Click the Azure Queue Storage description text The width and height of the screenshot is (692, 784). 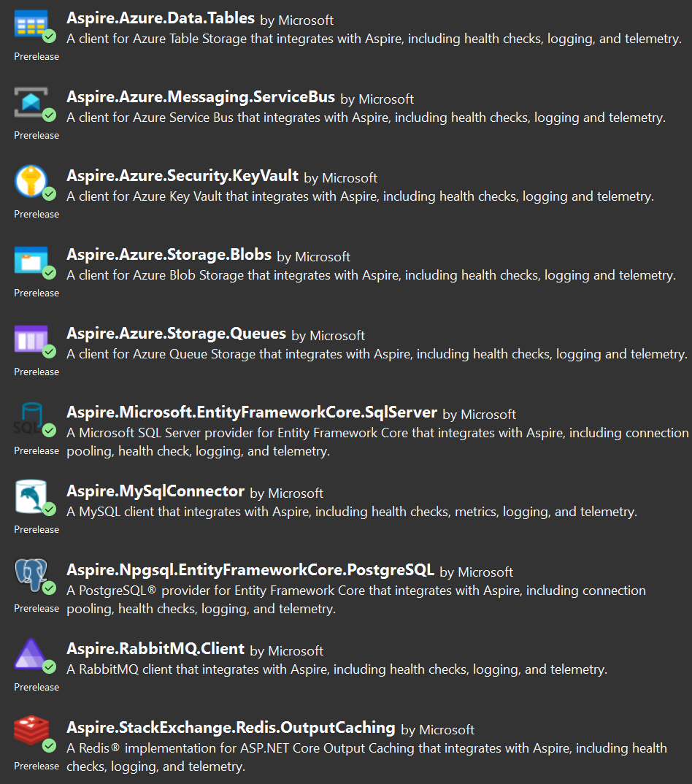click(377, 355)
